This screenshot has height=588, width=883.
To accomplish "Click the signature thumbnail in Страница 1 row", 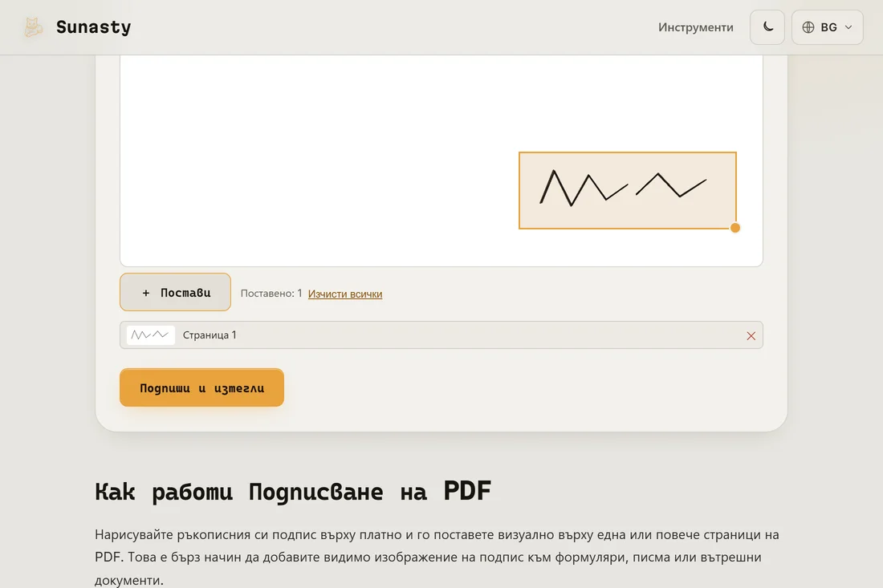I will click(150, 335).
